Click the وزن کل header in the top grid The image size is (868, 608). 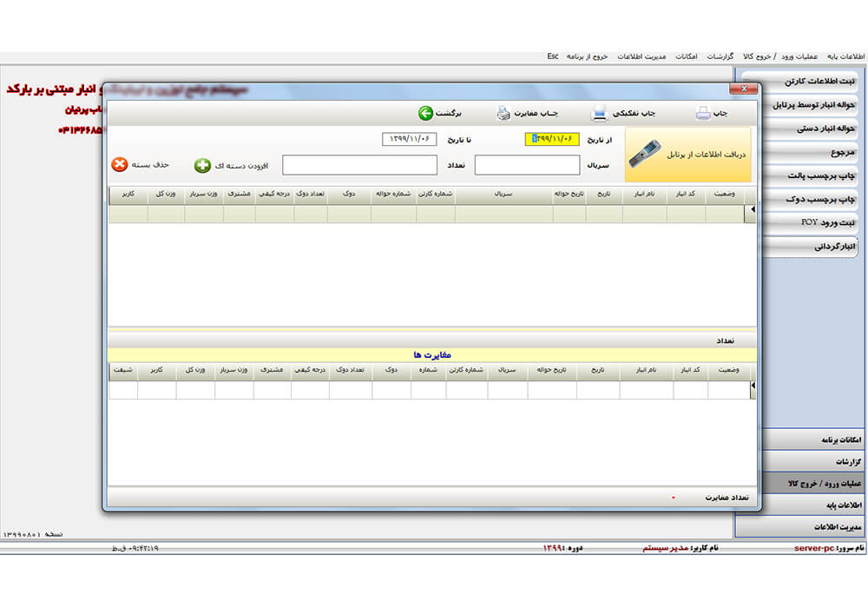(x=166, y=194)
